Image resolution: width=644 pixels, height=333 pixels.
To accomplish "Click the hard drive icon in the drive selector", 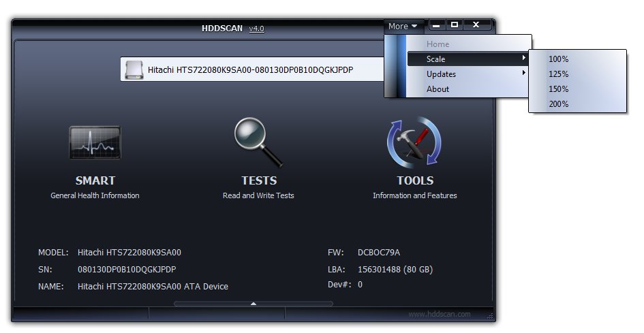I will click(x=134, y=70).
